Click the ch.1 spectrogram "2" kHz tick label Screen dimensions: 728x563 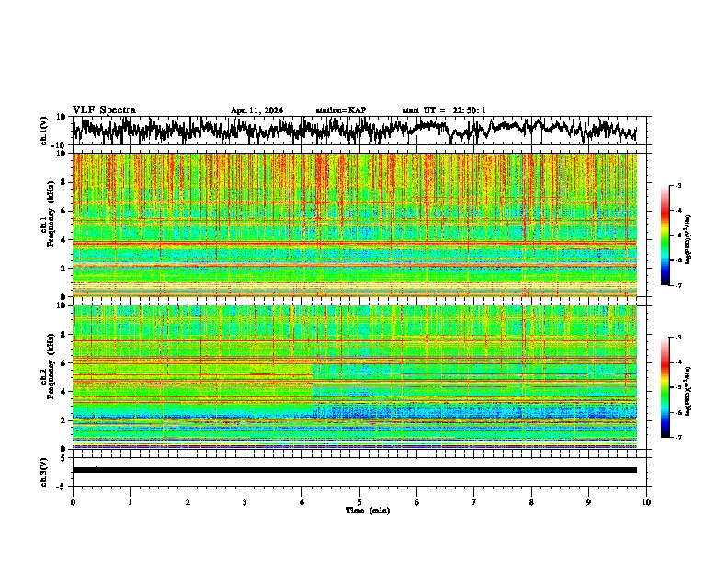(x=64, y=269)
